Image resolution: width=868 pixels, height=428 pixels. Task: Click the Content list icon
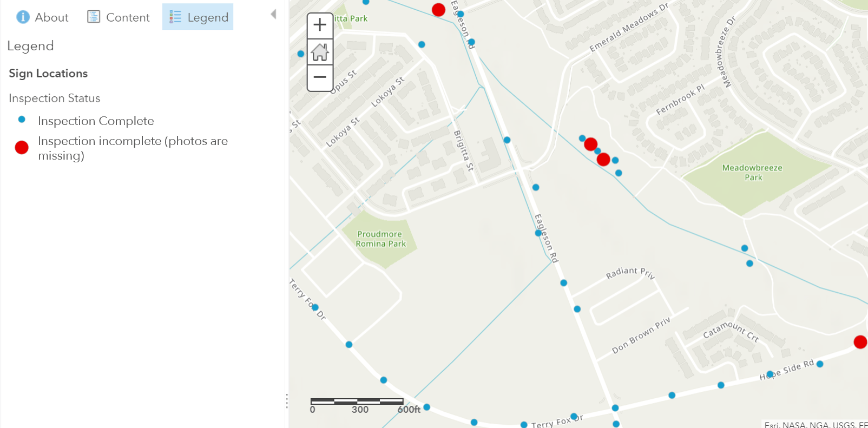[x=94, y=17]
